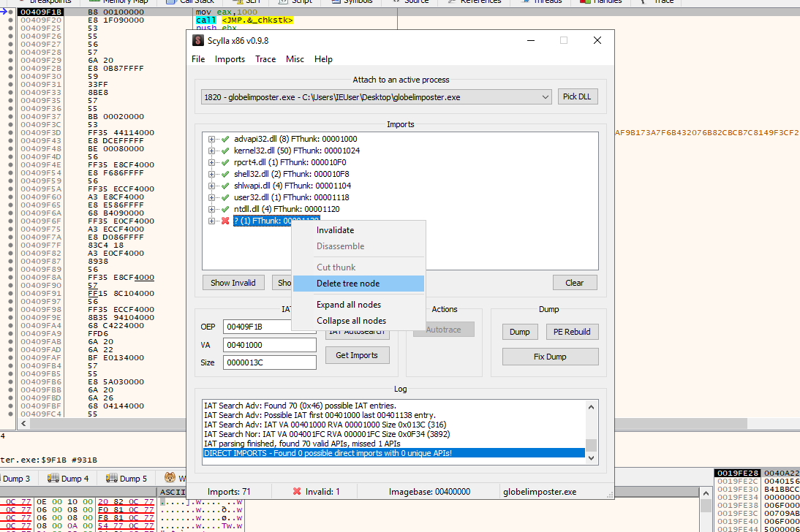
Task: Click red X icon next to Invalid: 1
Action: click(x=297, y=491)
